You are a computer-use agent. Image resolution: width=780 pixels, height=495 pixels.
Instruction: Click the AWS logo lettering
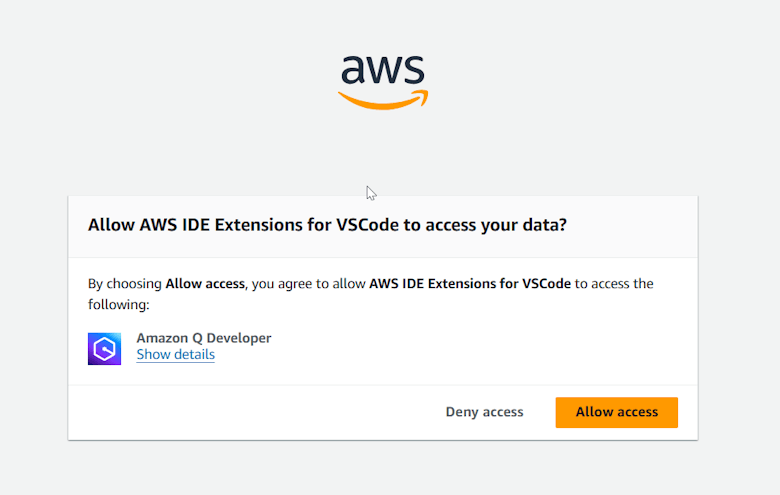click(383, 70)
